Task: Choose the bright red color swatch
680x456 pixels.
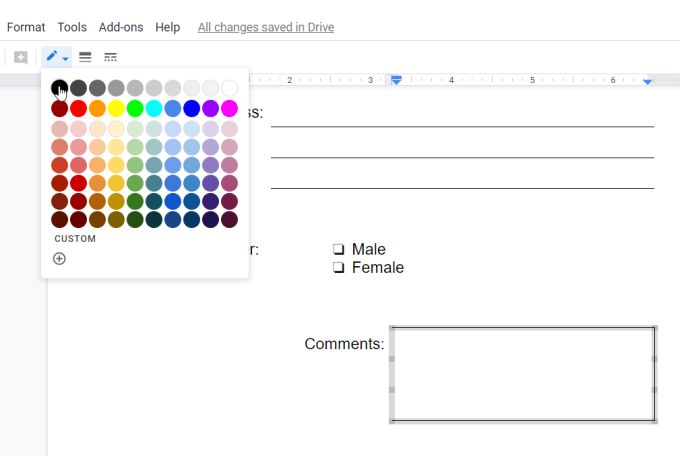Action: (x=78, y=108)
